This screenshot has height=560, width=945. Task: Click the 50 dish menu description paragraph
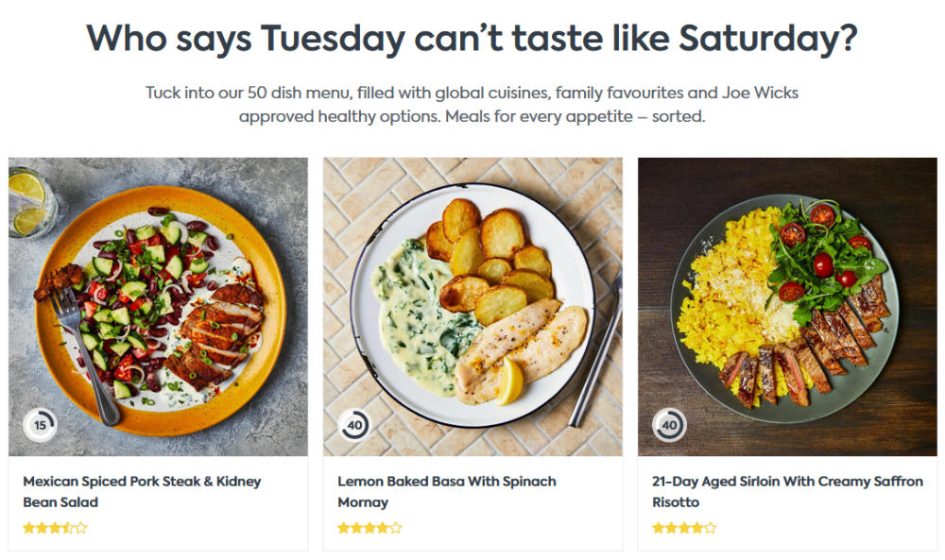coord(472,104)
